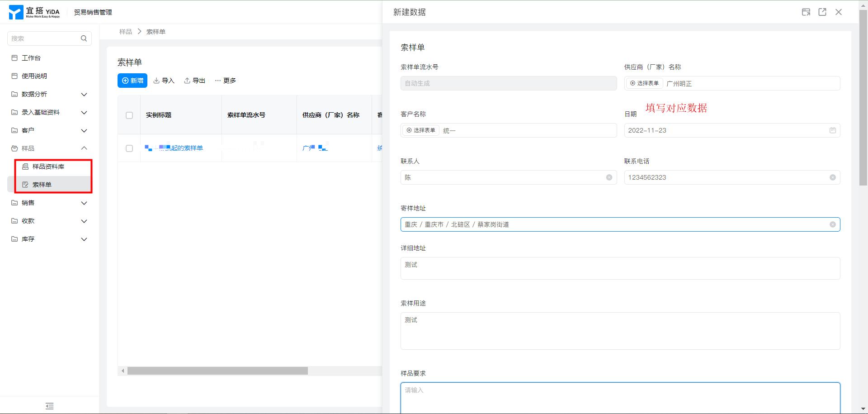Toggle the select-all checkbox in table header
The height and width of the screenshot is (414, 868).
pos(129,115)
